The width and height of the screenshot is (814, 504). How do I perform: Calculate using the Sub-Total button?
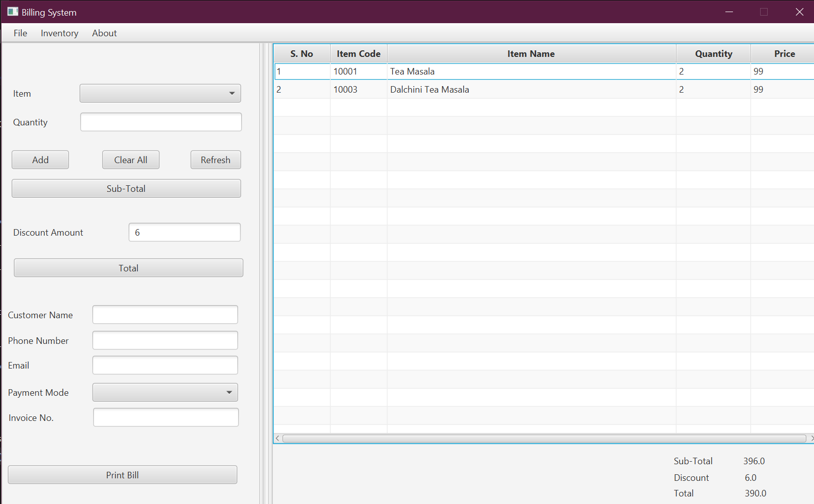tap(126, 188)
